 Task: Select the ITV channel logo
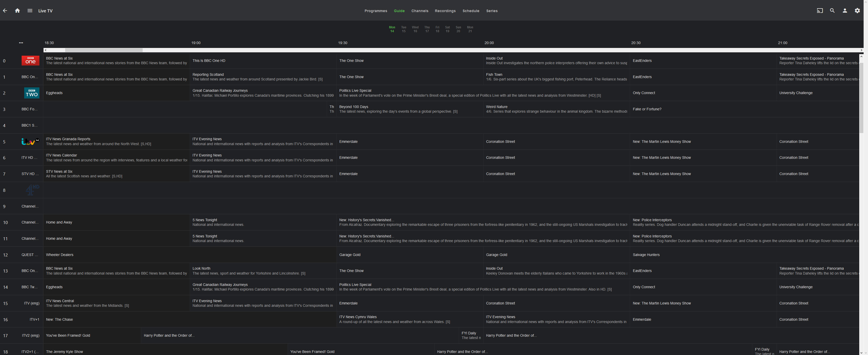(30, 142)
